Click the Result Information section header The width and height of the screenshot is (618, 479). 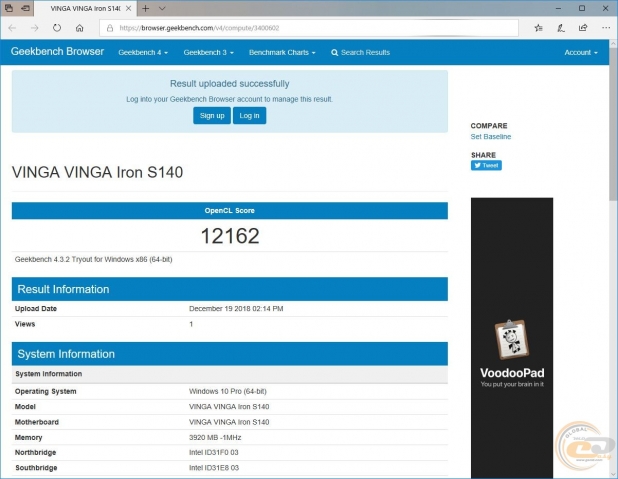tap(230, 289)
